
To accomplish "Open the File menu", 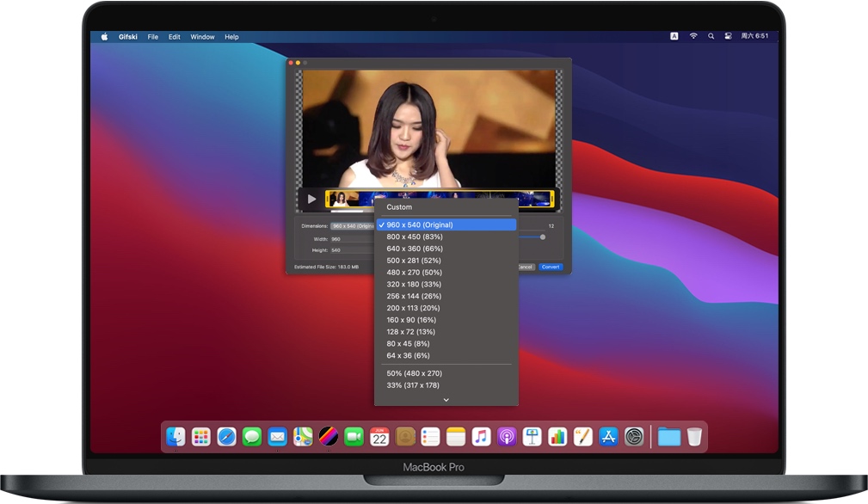I will pyautogui.click(x=153, y=37).
